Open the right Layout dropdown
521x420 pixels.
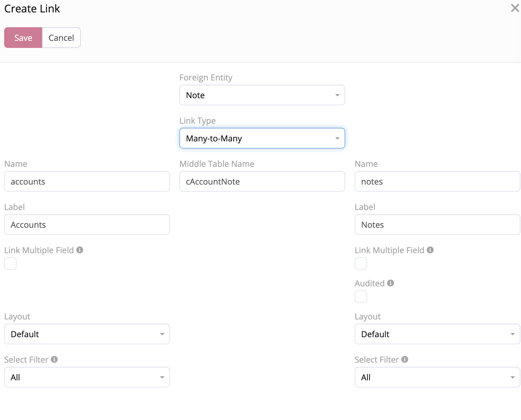[x=437, y=334]
